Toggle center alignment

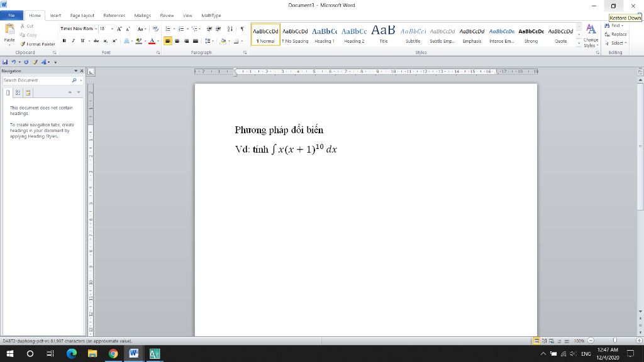click(x=177, y=41)
